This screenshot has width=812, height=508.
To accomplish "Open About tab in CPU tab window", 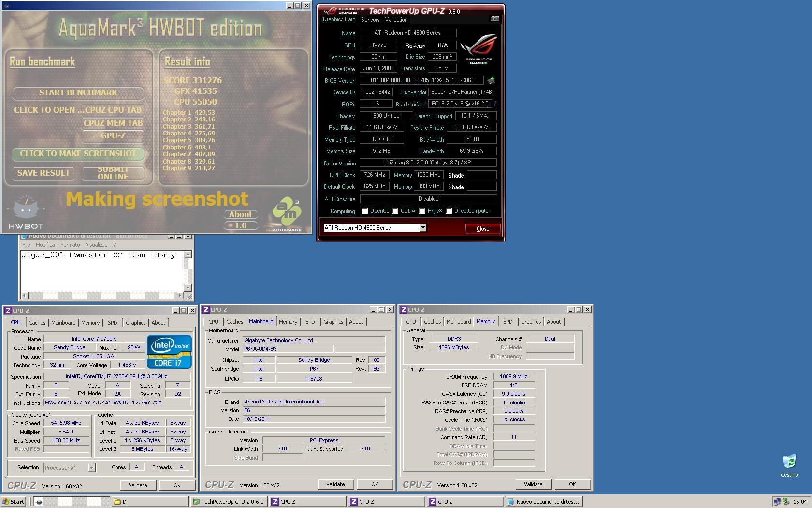I will pyautogui.click(x=158, y=323).
